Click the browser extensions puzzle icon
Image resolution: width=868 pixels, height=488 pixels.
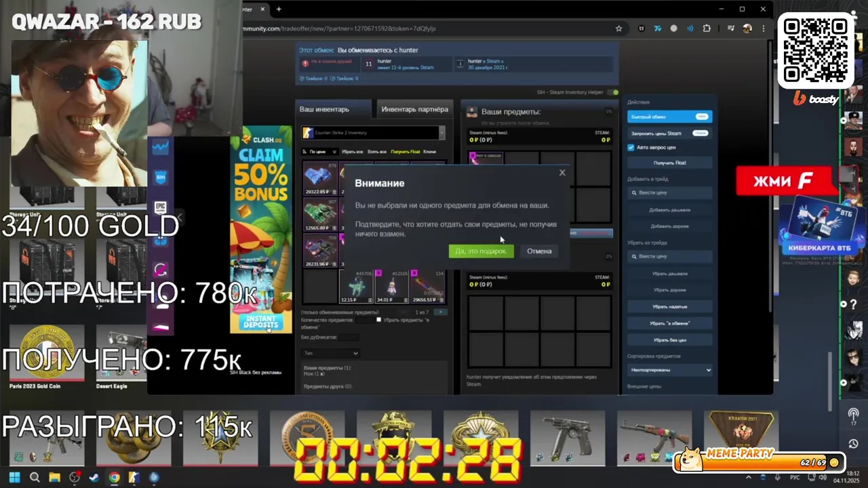coord(707,28)
